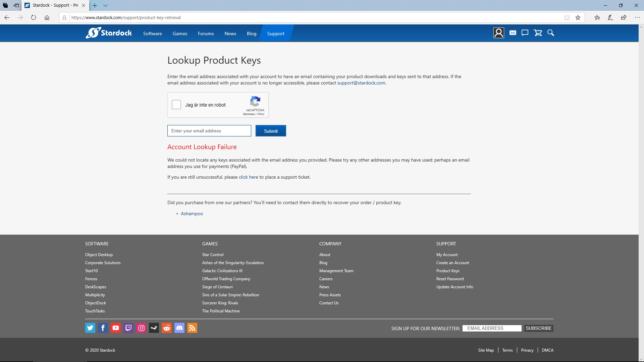Open the Ashampoo partner link
This screenshot has height=362, width=644.
tap(192, 214)
